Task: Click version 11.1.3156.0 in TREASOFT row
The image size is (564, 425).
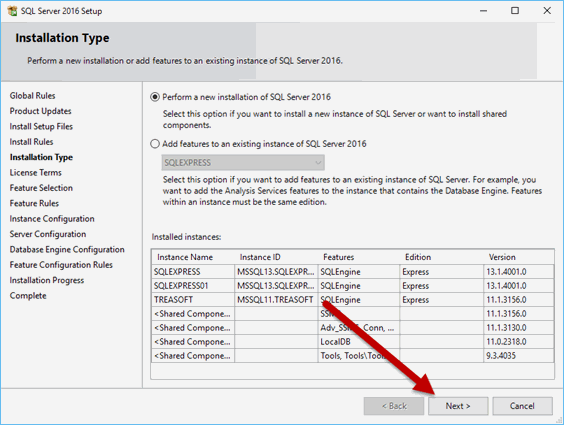Action: (x=519, y=300)
